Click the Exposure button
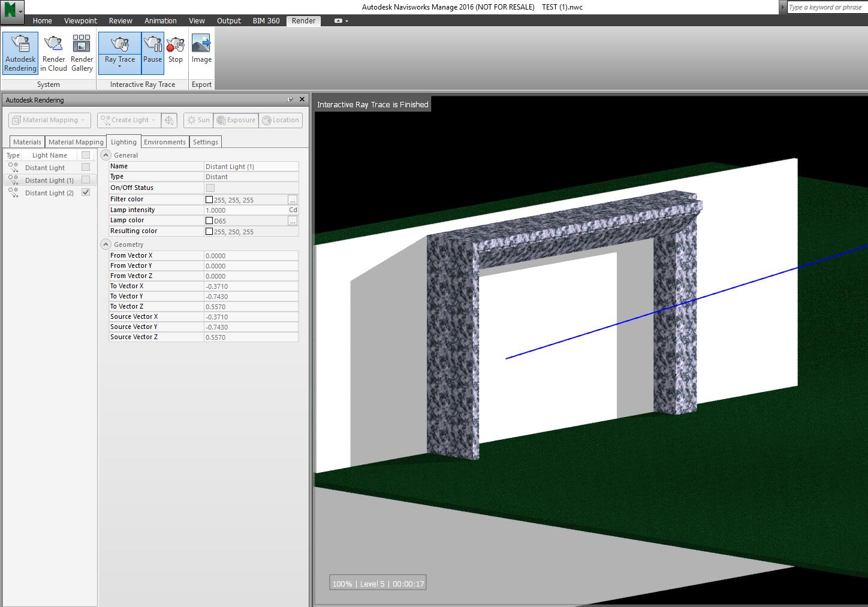 coord(236,120)
